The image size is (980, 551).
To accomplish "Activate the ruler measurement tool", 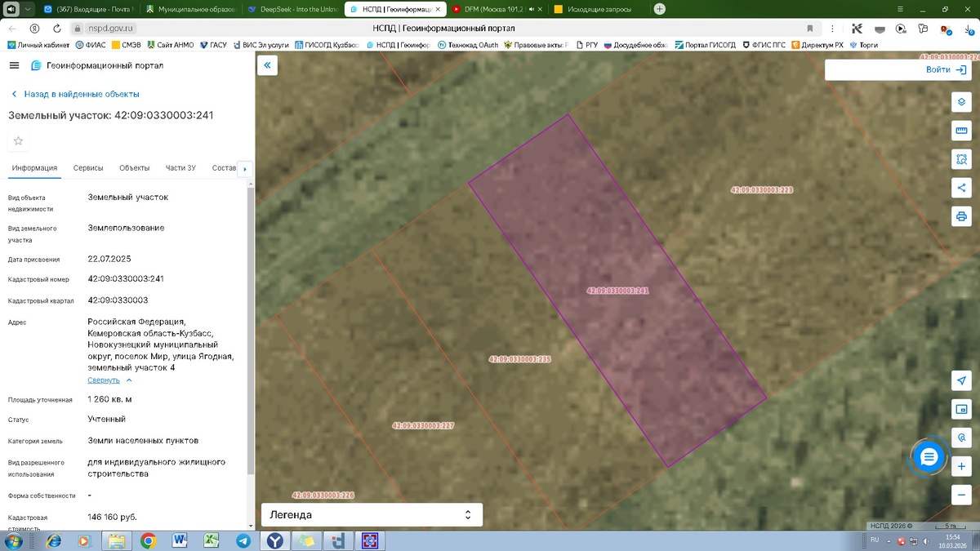I will [x=961, y=131].
